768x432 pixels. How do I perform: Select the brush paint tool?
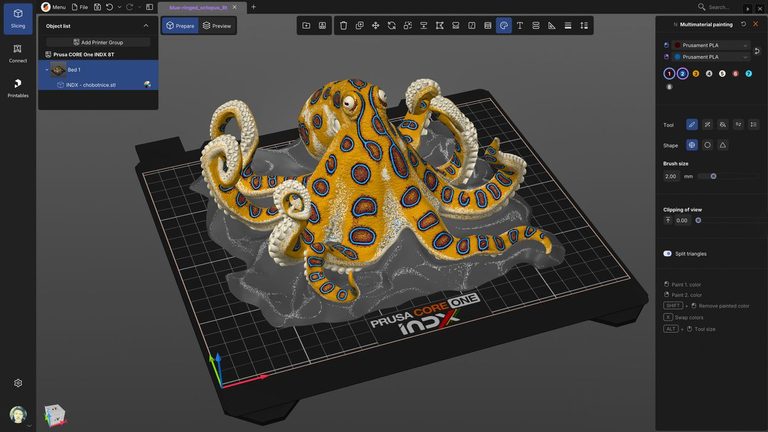pos(692,124)
